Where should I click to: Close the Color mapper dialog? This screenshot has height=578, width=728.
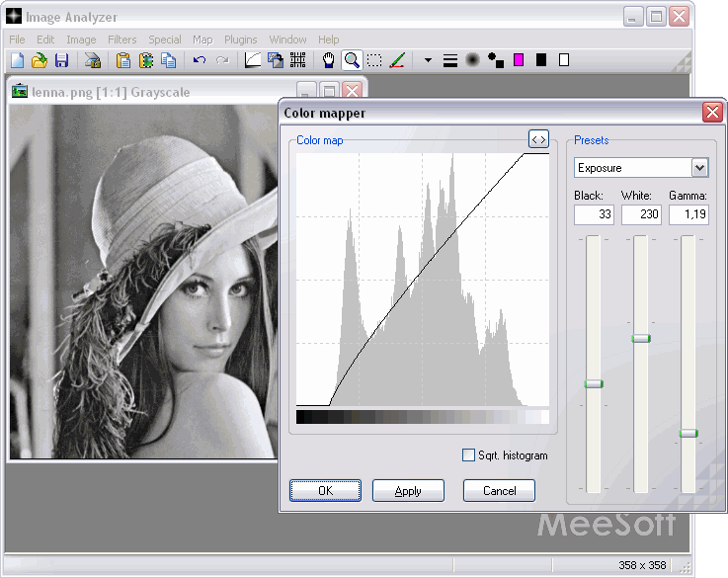(712, 112)
